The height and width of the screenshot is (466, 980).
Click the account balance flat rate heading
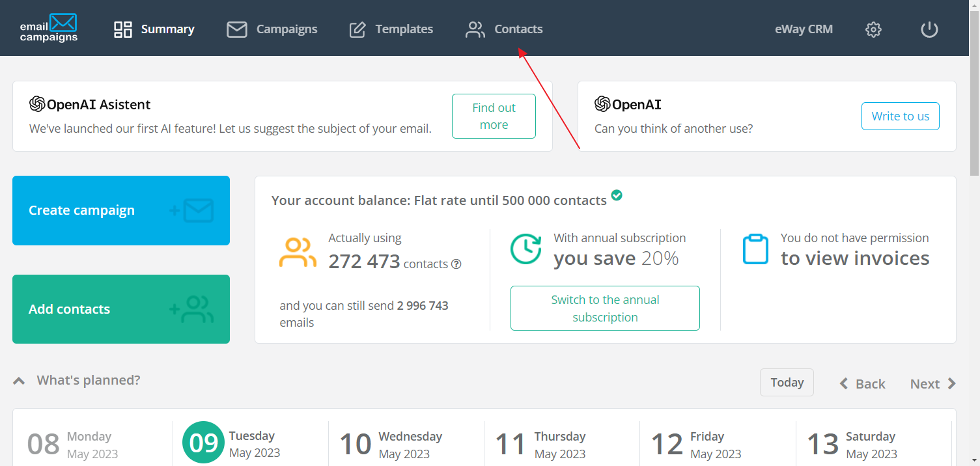point(439,200)
